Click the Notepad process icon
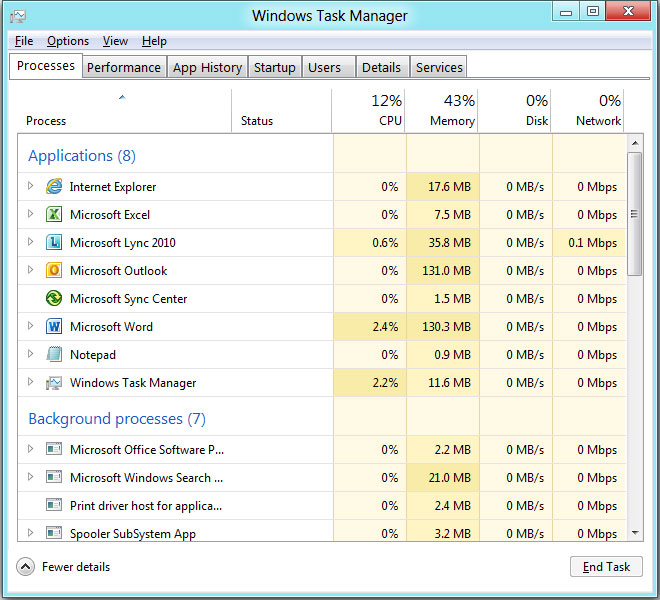The width and height of the screenshot is (660, 600). coord(54,355)
